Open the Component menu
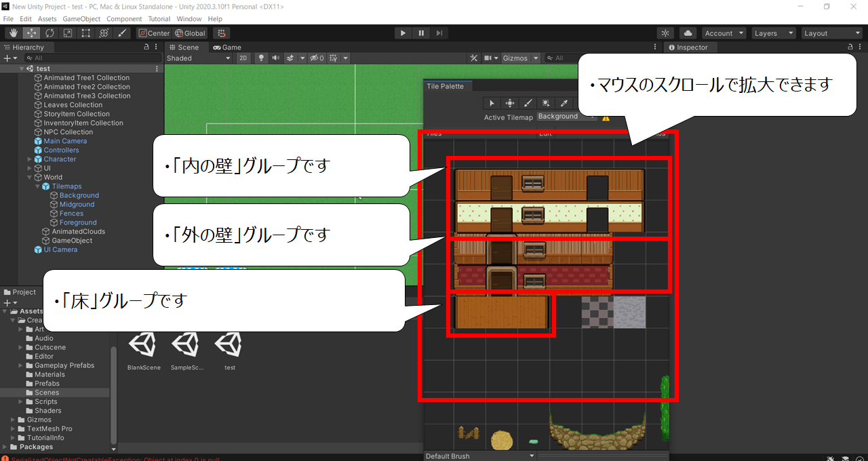 tap(124, 19)
